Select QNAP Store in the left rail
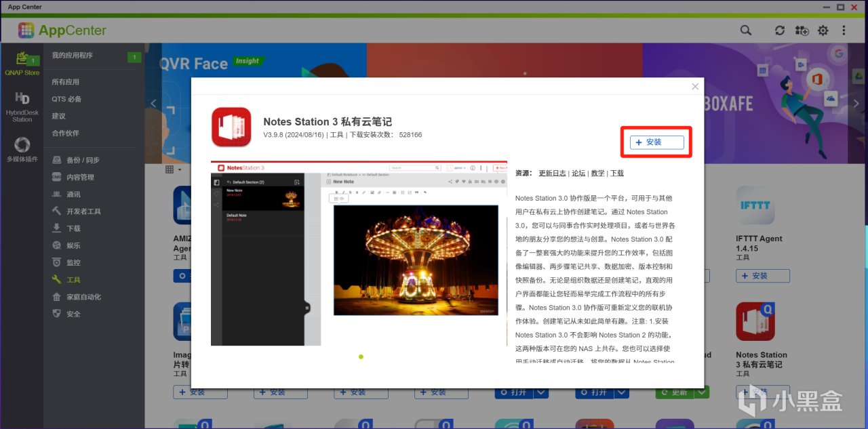Viewport: 868px width, 429px height. click(22, 63)
